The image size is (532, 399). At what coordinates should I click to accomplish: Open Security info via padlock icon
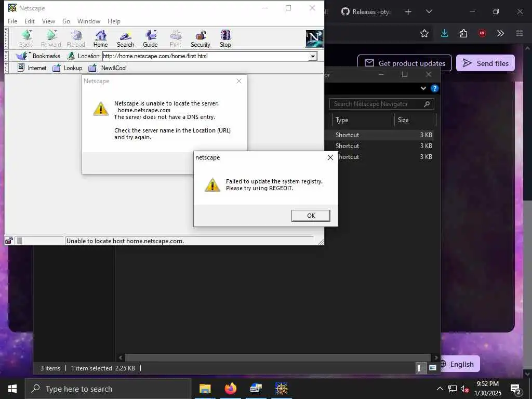(x=201, y=38)
